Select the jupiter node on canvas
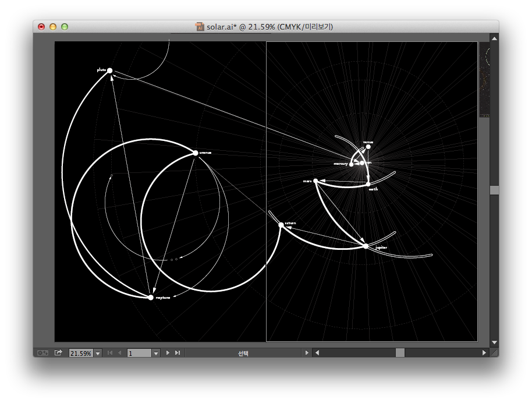The width and height of the screenshot is (532, 403). [x=366, y=246]
